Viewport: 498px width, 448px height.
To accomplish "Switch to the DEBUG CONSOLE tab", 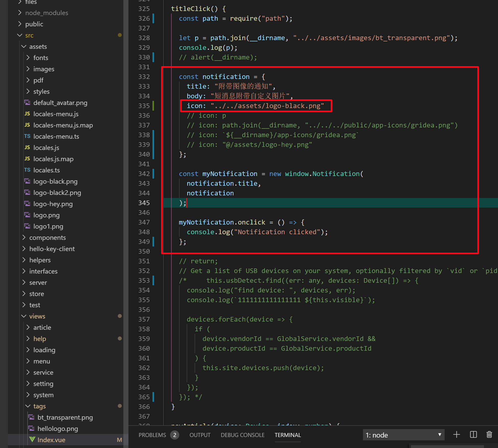I will point(242,435).
